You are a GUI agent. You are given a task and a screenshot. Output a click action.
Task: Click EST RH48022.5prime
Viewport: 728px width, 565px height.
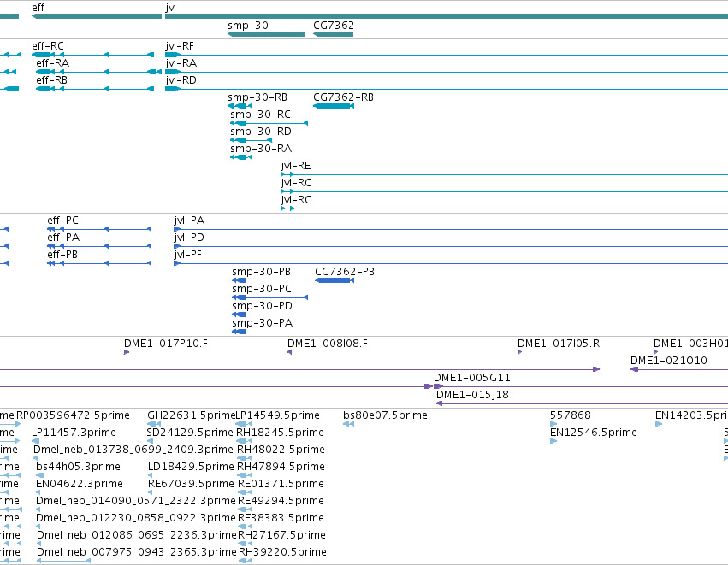click(x=245, y=458)
